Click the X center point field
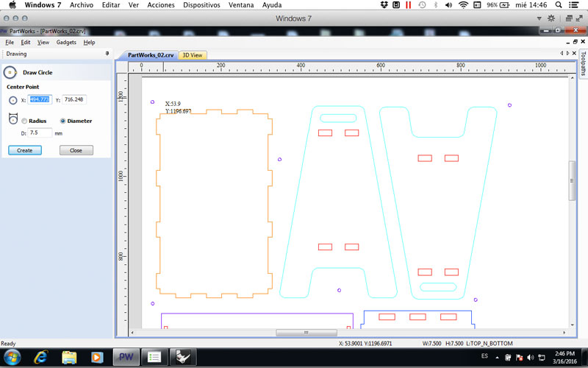Screen dimensions: 588x368 click(x=40, y=99)
